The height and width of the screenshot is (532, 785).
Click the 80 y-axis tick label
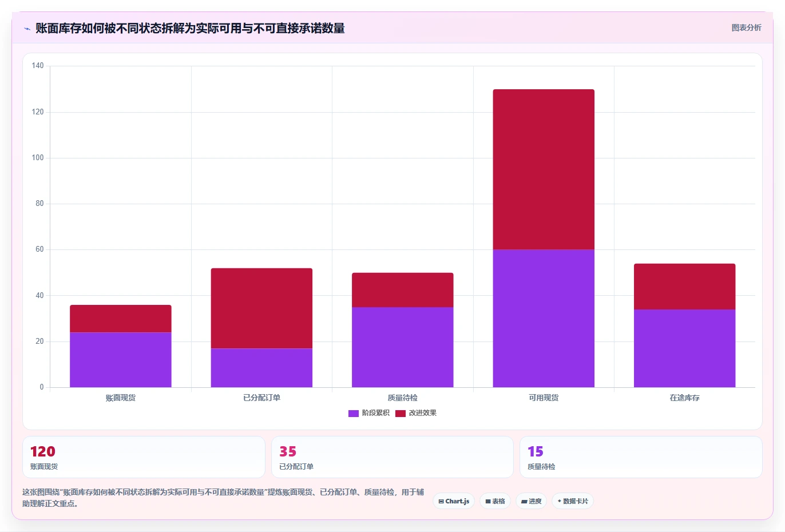(39, 204)
